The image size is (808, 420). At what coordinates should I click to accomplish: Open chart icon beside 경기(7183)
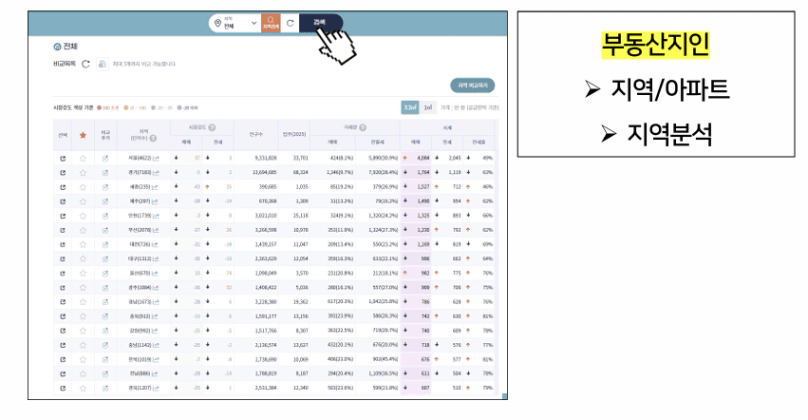pyautogui.click(x=156, y=173)
